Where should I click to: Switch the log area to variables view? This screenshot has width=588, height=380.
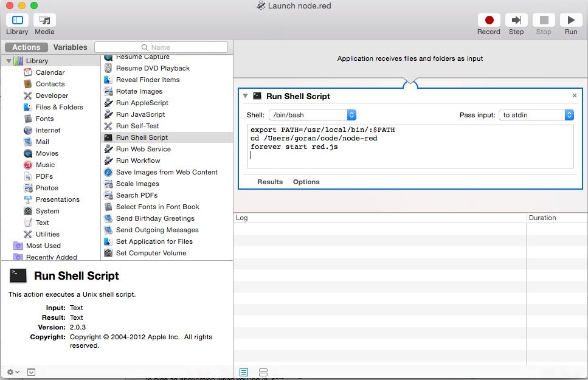tap(263, 372)
